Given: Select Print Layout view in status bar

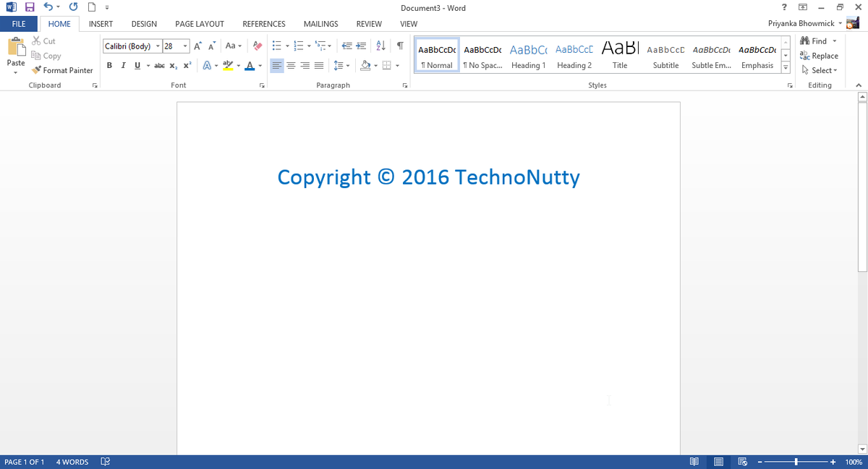Looking at the screenshot, I should pos(718,462).
